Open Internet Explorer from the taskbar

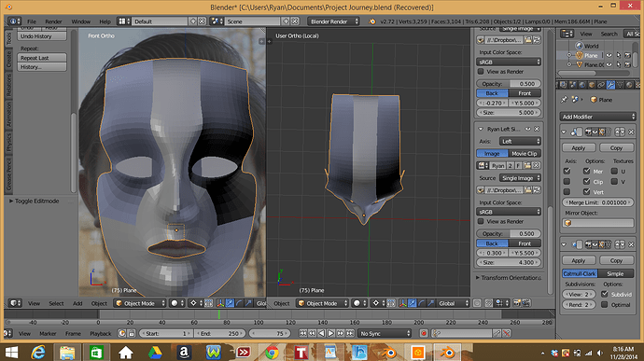pyautogui.click(x=38, y=353)
